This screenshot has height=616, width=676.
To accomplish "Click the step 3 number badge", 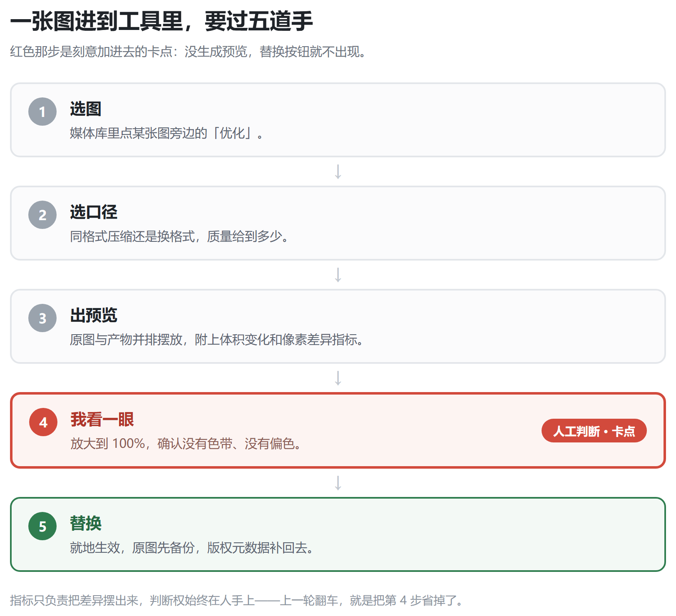I will point(42,318).
